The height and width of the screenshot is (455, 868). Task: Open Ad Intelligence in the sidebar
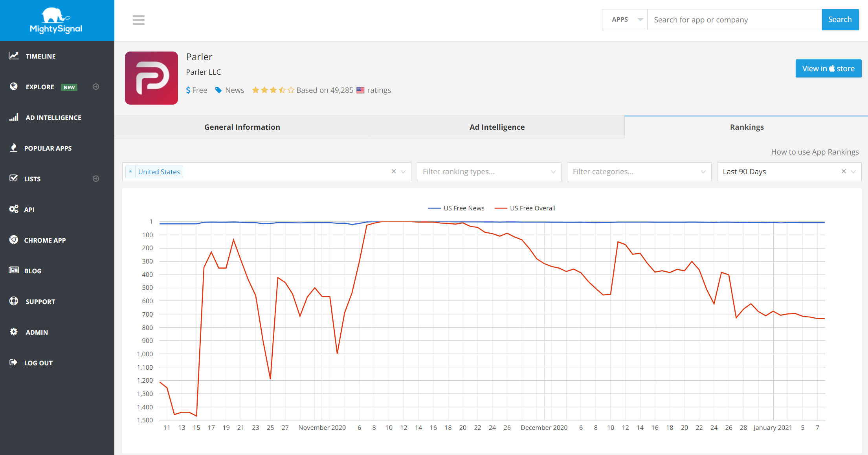click(53, 118)
